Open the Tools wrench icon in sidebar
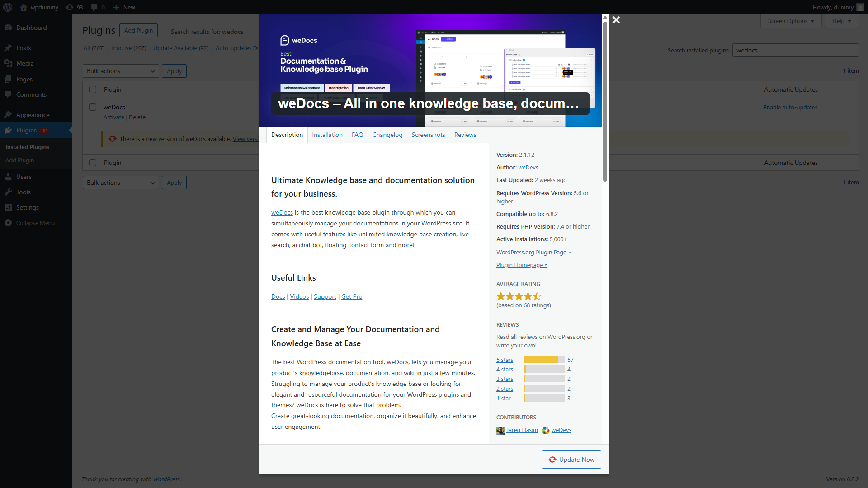Image resolution: width=868 pixels, height=488 pixels. point(8,192)
